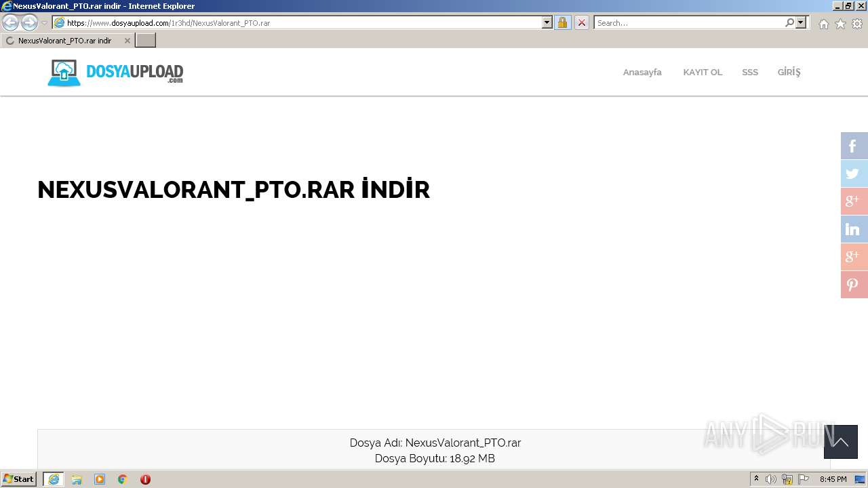Click the 8:45 PM clock

(833, 479)
